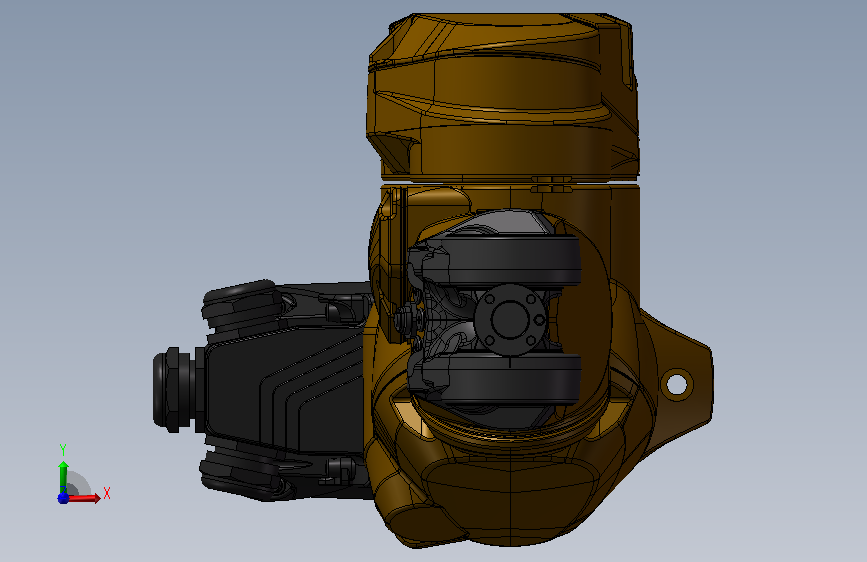The width and height of the screenshot is (867, 562).
Task: Click the center bore of circular flange
Action: point(509,319)
